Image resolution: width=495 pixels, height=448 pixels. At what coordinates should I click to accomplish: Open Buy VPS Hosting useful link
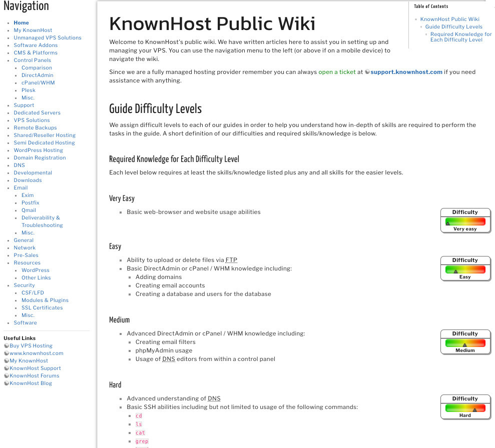[x=31, y=346]
